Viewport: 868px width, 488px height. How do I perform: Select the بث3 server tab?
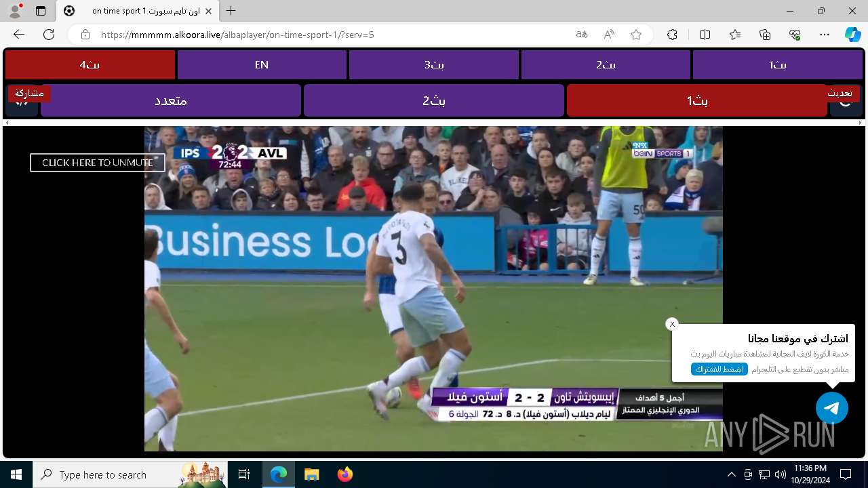click(x=434, y=65)
